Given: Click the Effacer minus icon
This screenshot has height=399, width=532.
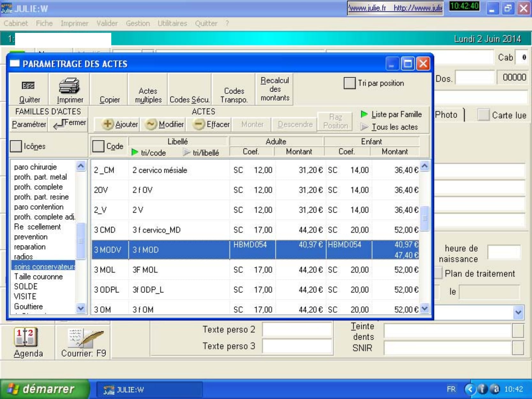Looking at the screenshot, I should click(199, 124).
